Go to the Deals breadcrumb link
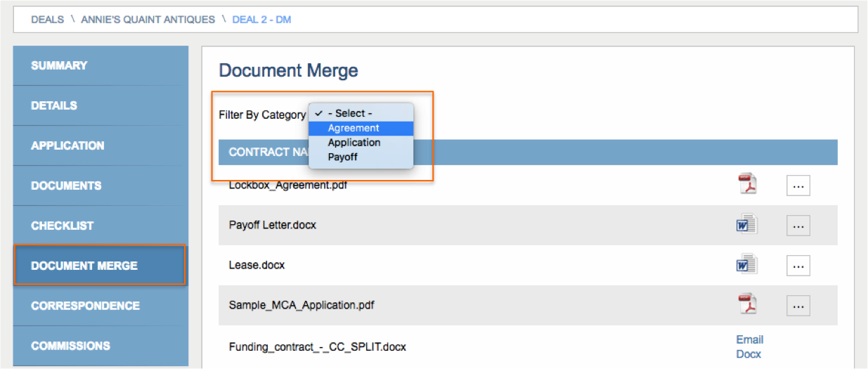The image size is (868, 369). [46, 20]
